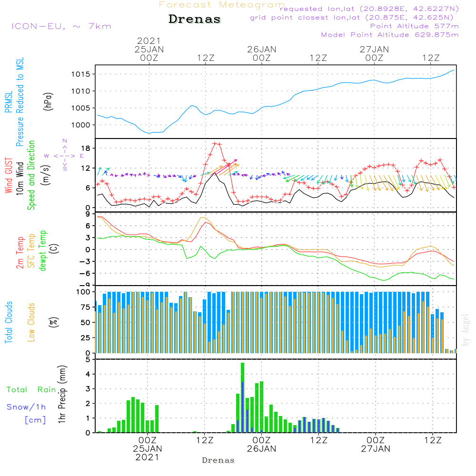476x476 pixels.
Task: Click the 18 m/s wind tick label
Action: pyautogui.click(x=86, y=148)
